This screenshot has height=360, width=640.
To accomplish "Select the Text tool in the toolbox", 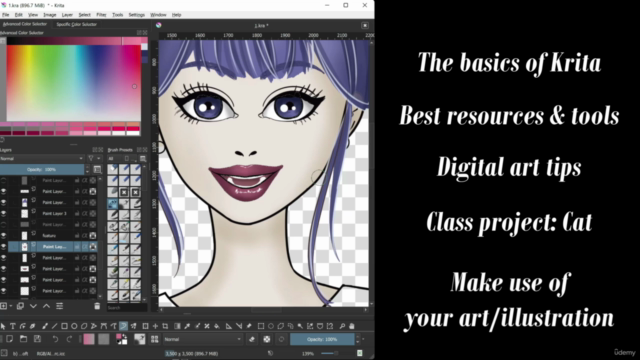I will (x=13, y=326).
